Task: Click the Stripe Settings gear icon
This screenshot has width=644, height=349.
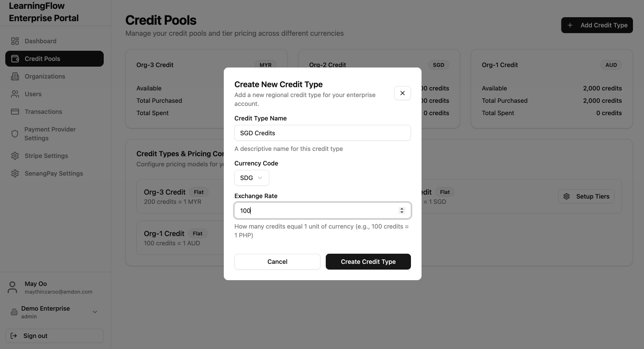Action: pos(15,156)
